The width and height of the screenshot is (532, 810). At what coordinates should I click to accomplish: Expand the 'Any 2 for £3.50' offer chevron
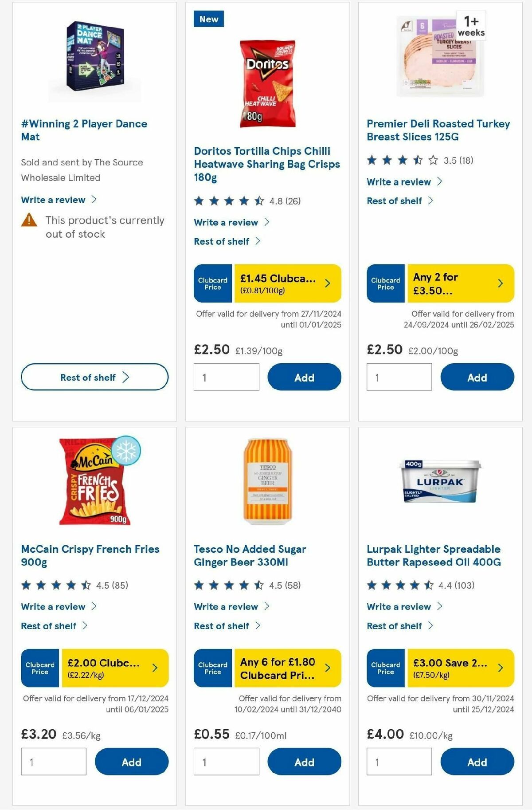point(500,282)
